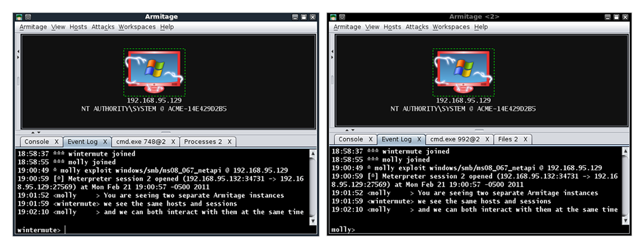Close the cmd.exe 992@2 tab
The height and width of the screenshot is (248, 644).
487,139
